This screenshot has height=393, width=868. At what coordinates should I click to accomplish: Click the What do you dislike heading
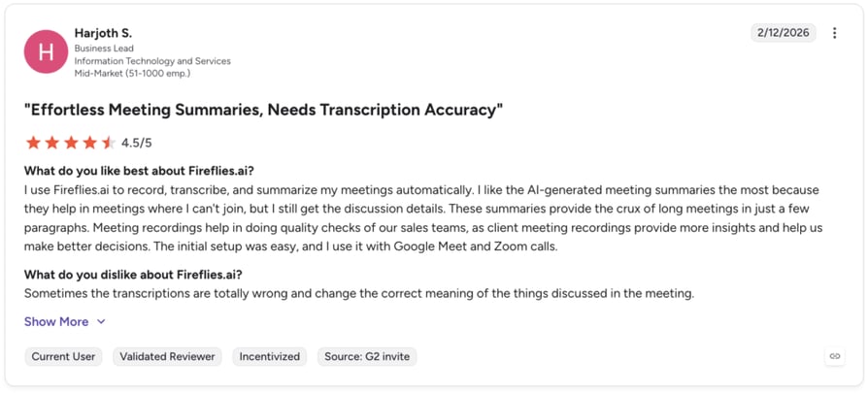(x=133, y=275)
